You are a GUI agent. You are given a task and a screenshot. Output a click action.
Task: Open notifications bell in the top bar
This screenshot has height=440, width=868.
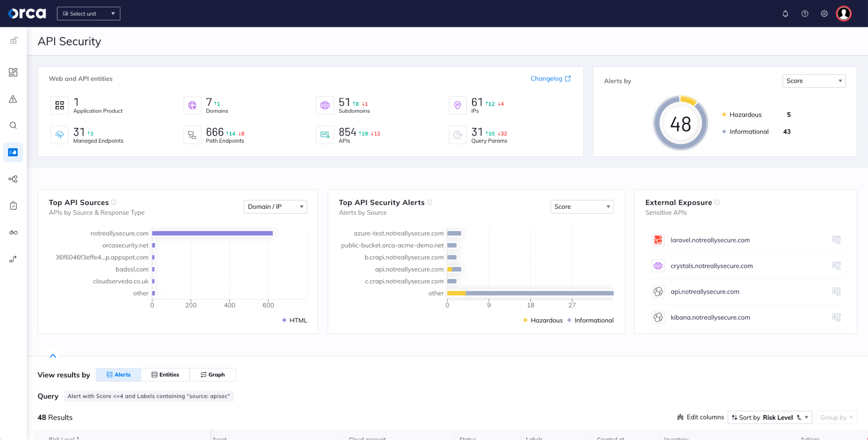(x=785, y=13)
